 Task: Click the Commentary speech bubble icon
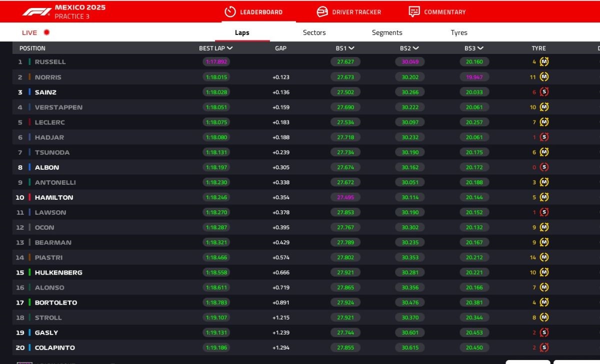[x=414, y=11]
